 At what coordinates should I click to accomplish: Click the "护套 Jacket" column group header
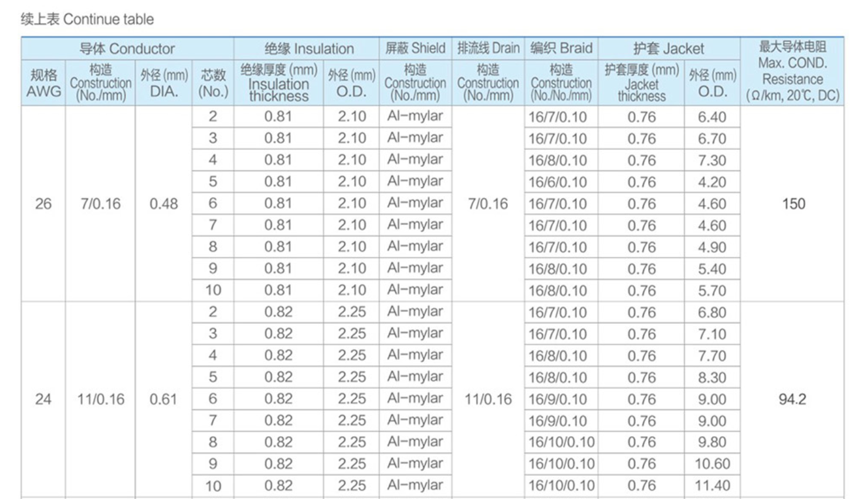tap(669, 49)
